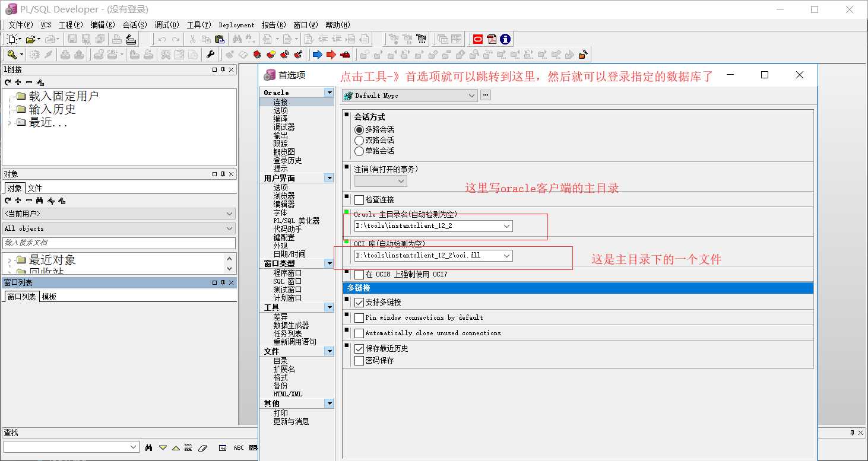Image resolution: width=868 pixels, height=461 pixels.
Task: Click the Paste clipboard toolbar icon
Action: click(x=220, y=39)
